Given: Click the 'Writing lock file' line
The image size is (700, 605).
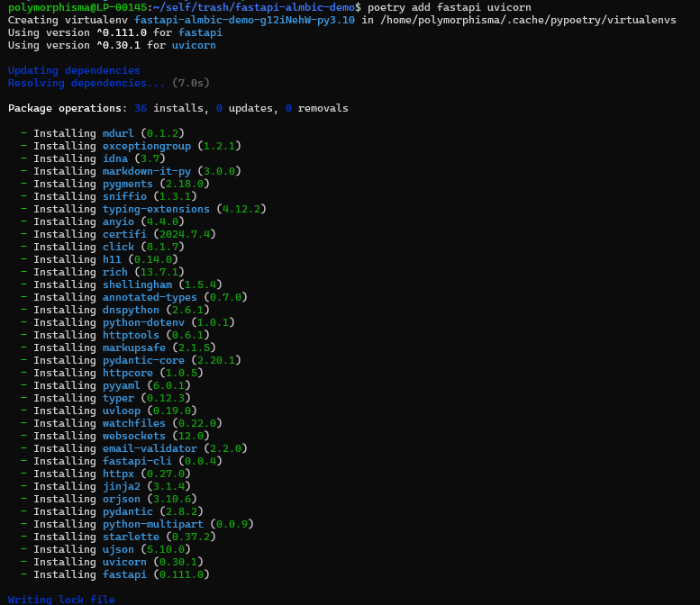Looking at the screenshot, I should (x=61, y=600).
